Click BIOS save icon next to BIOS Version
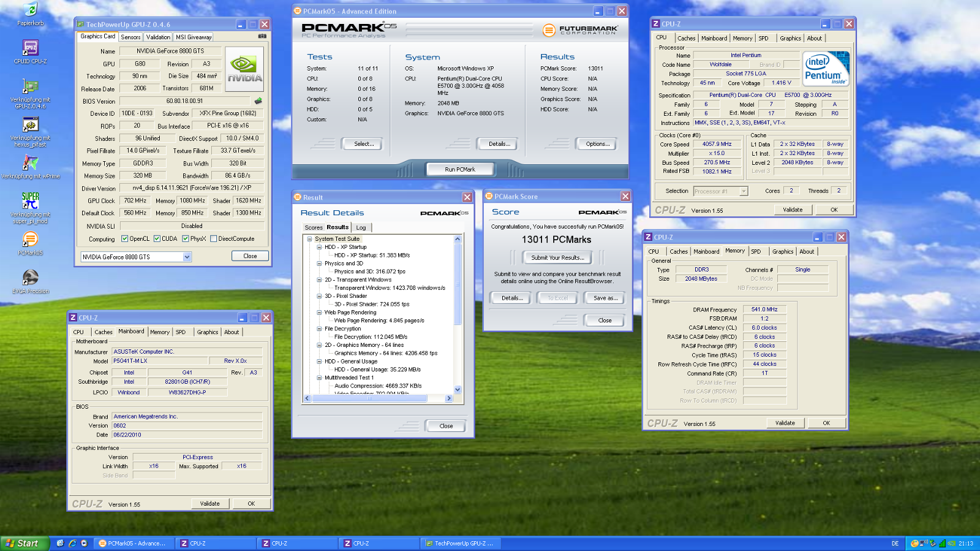Viewport: 980px width, 551px height. tap(258, 101)
